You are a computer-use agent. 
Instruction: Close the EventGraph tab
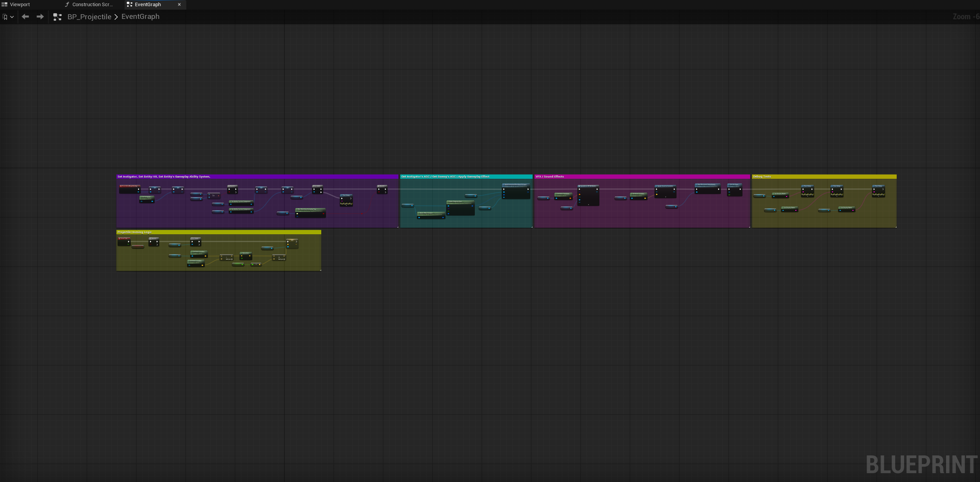[179, 5]
